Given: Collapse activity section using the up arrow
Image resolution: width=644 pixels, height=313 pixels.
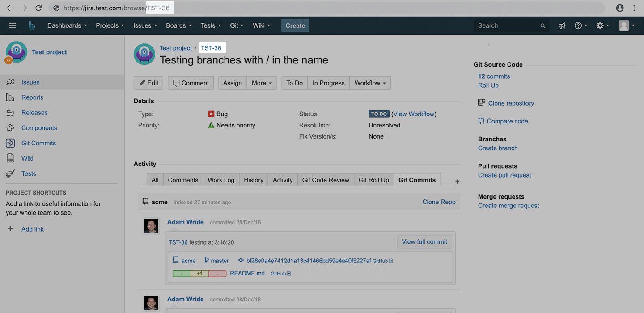Looking at the screenshot, I should pos(457,182).
